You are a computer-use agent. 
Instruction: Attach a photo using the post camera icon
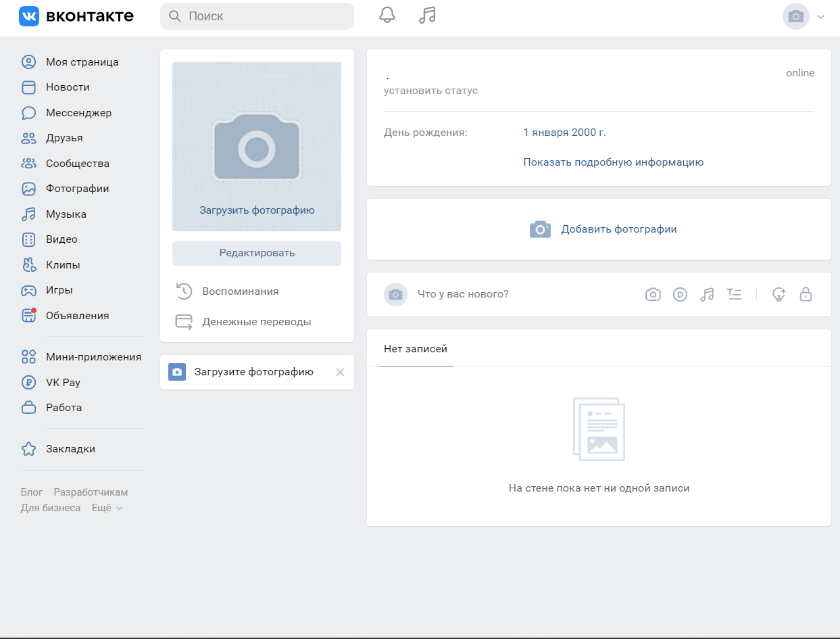(653, 294)
